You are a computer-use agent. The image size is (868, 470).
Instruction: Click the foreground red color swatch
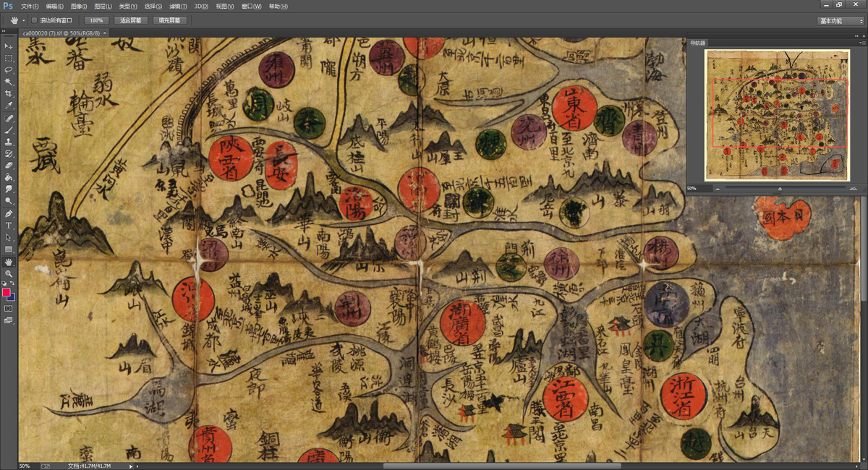pyautogui.click(x=7, y=293)
